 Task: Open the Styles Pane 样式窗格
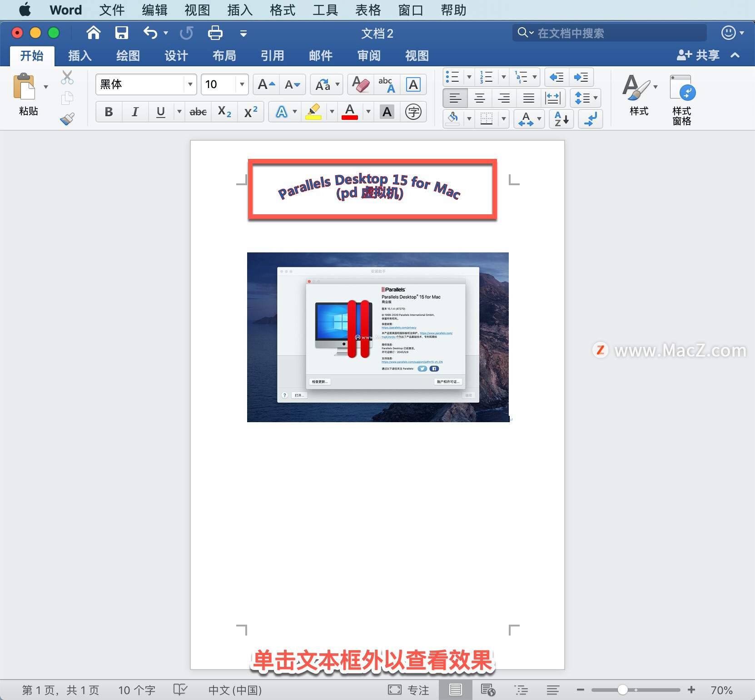click(x=682, y=100)
